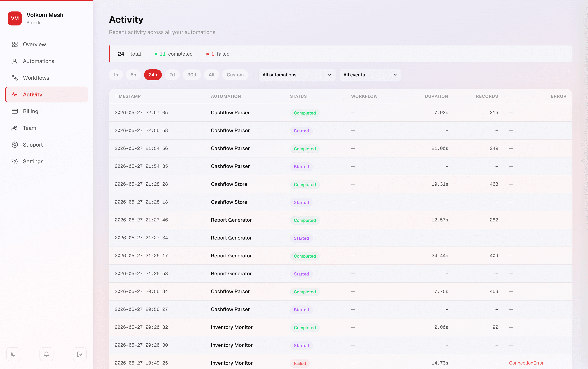Select the 6h time range

133,75
